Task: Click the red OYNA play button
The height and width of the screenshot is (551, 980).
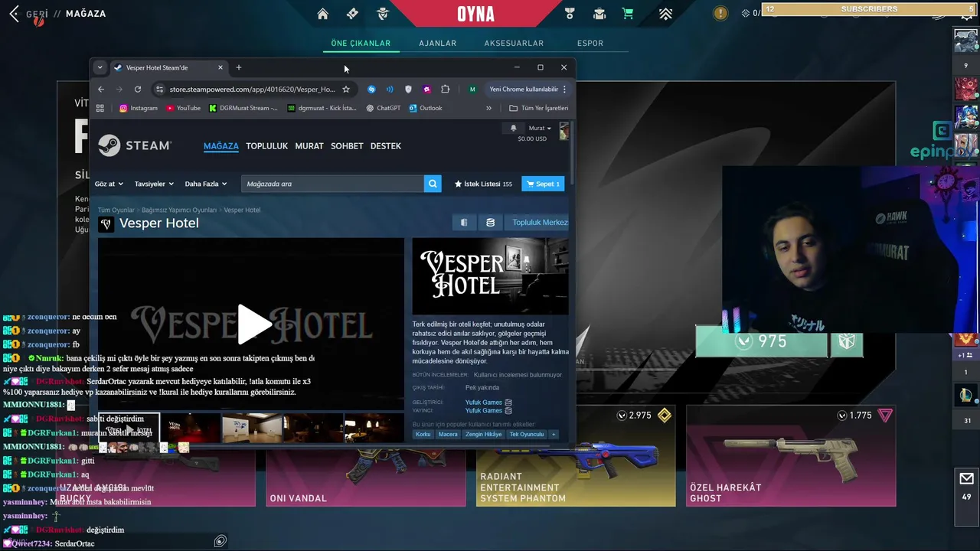Action: pyautogui.click(x=475, y=14)
